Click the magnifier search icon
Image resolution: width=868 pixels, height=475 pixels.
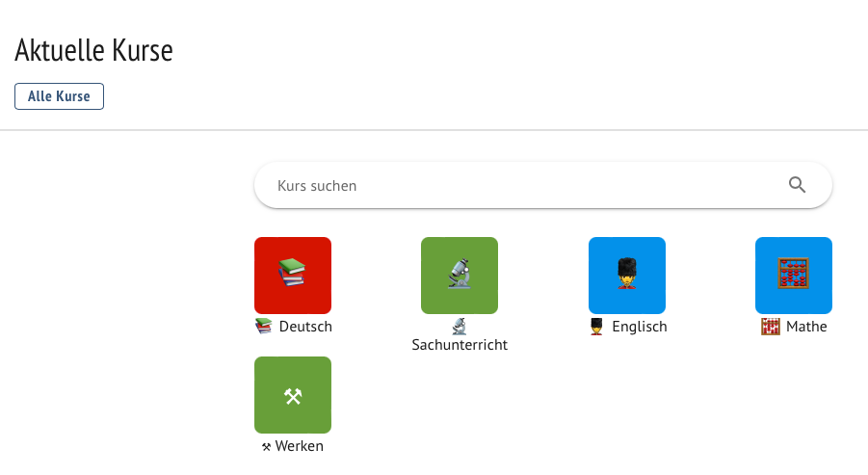pyautogui.click(x=797, y=185)
